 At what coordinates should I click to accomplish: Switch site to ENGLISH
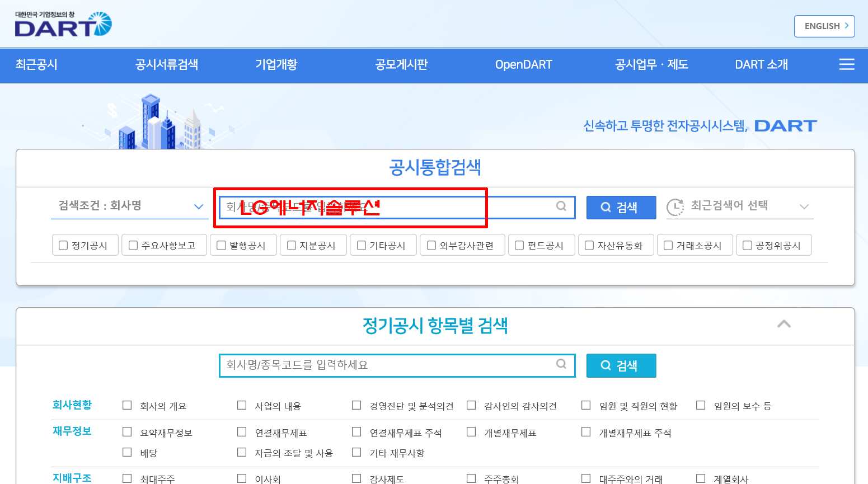[824, 26]
